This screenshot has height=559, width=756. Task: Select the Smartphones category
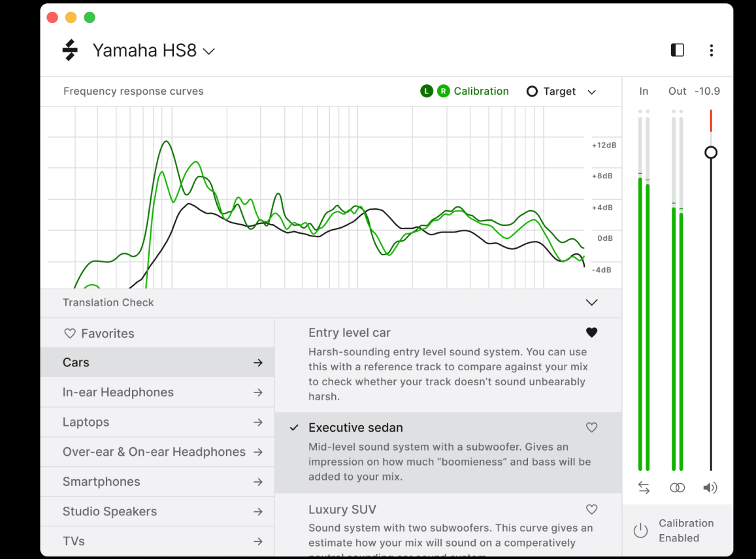point(157,482)
